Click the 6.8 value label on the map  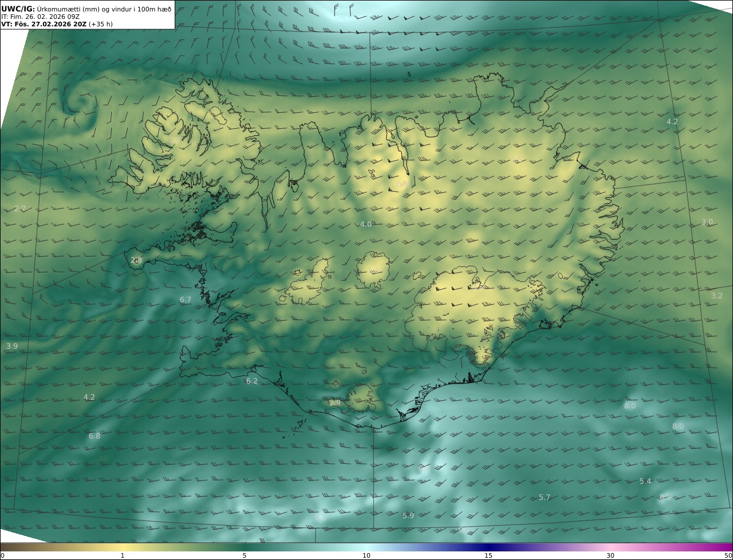coord(94,436)
